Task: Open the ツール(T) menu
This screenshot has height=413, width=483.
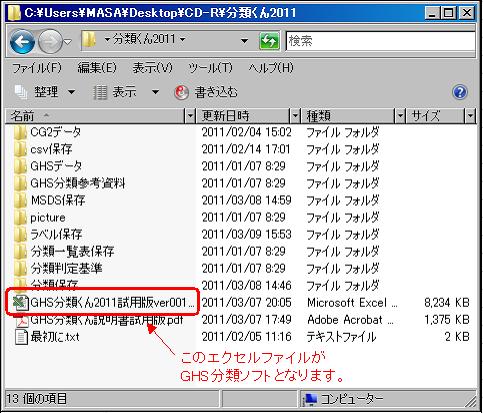Action: coord(210,68)
